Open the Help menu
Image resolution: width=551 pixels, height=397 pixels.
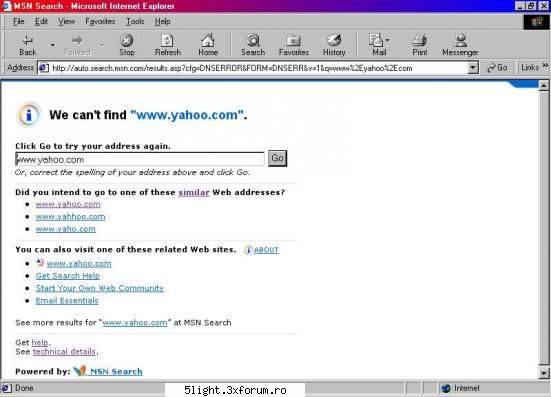(x=162, y=21)
